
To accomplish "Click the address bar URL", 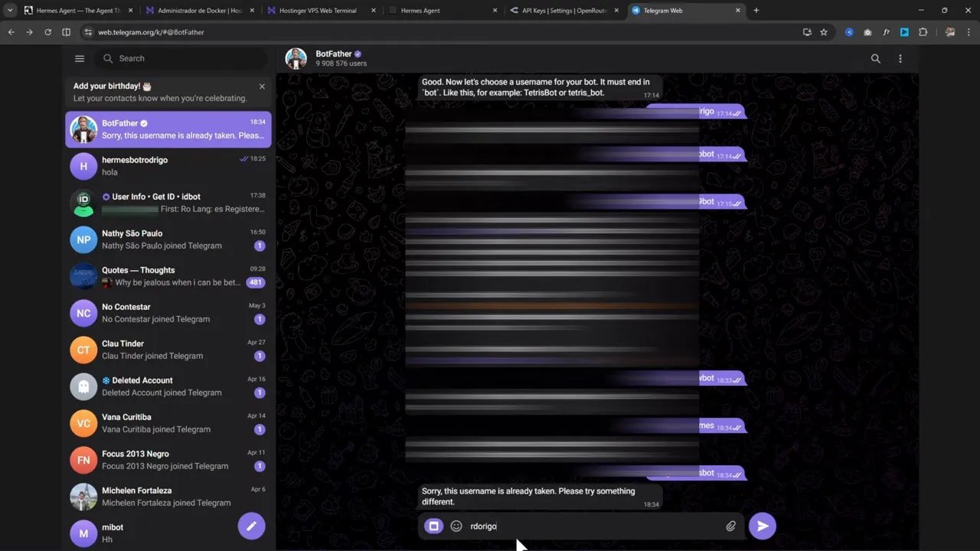I will click(x=151, y=32).
